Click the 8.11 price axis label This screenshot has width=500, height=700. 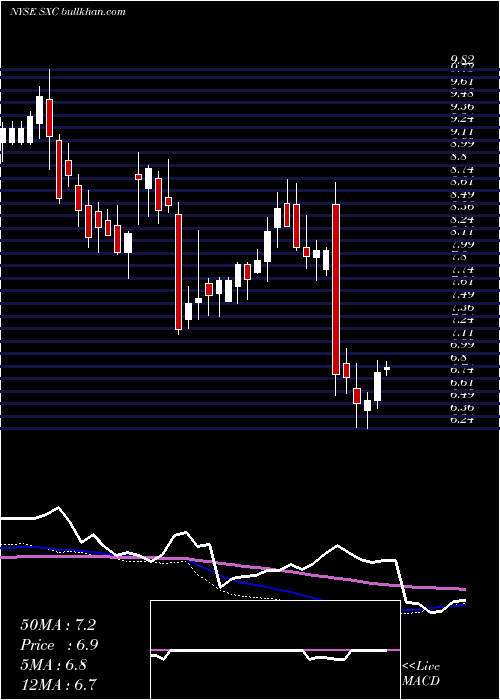click(462, 232)
